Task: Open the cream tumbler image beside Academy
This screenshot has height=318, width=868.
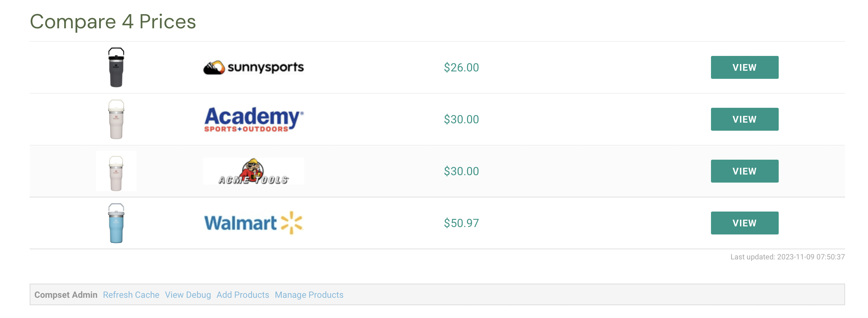Action: 116,119
